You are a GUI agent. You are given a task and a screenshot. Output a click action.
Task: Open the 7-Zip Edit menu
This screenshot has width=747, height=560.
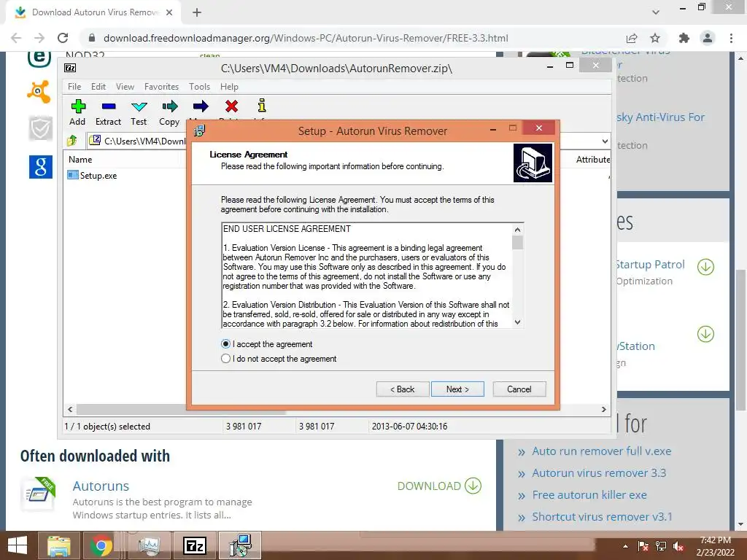[x=98, y=87]
